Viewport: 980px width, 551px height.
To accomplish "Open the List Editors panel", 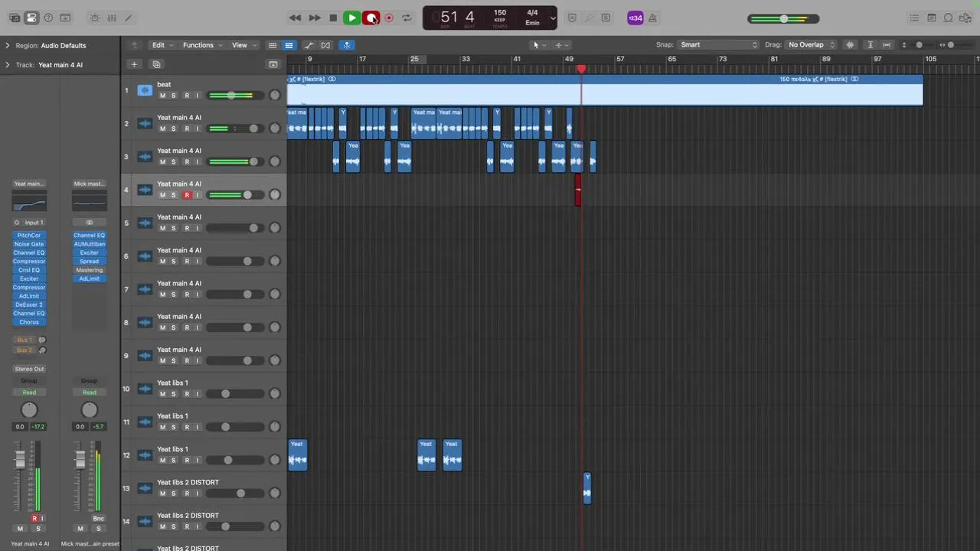I will click(914, 18).
